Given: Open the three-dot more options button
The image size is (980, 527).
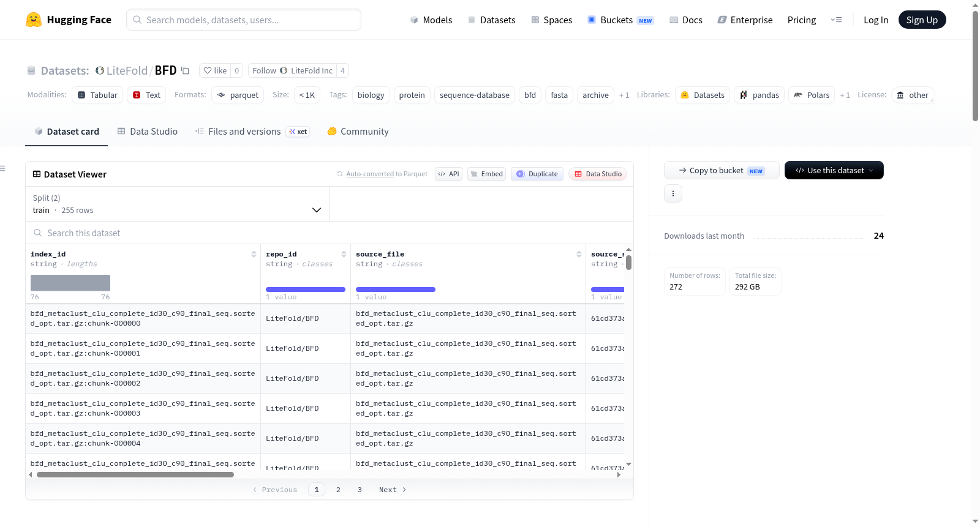Looking at the screenshot, I should pyautogui.click(x=673, y=193).
